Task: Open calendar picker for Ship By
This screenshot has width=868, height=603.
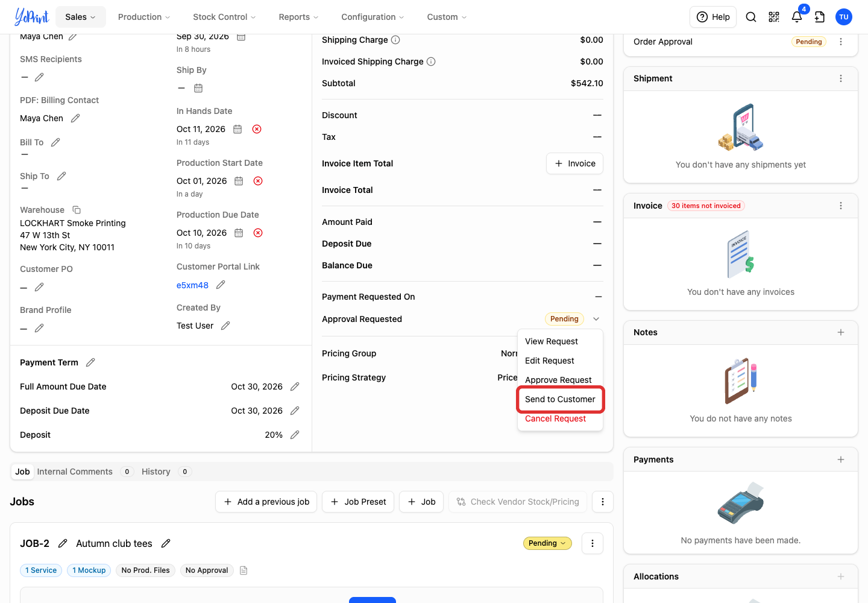Action: coord(198,88)
